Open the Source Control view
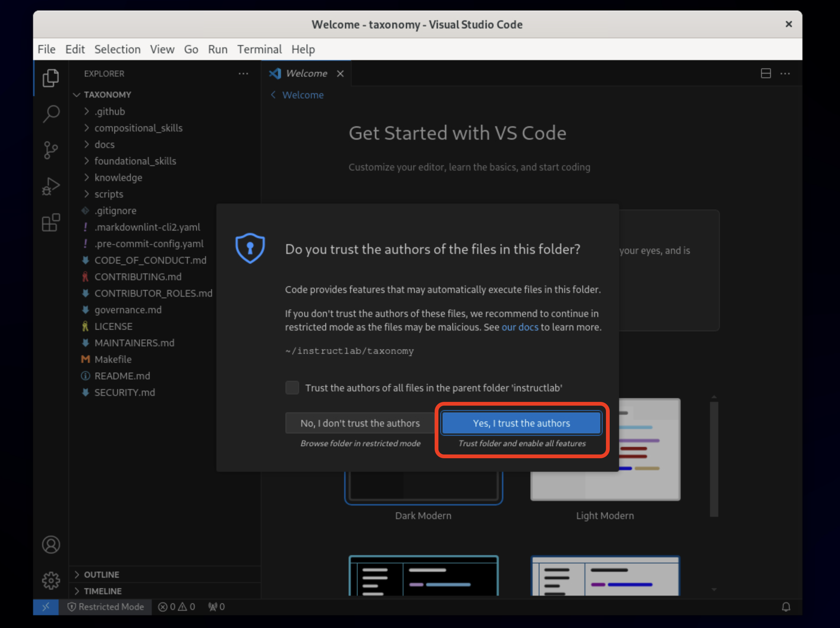 point(51,150)
